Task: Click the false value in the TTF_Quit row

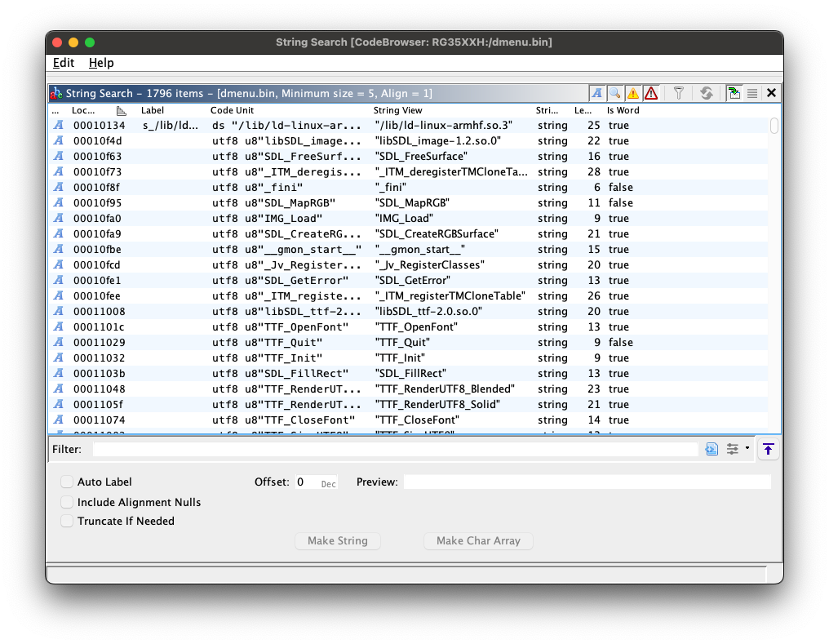Action: [x=621, y=343]
